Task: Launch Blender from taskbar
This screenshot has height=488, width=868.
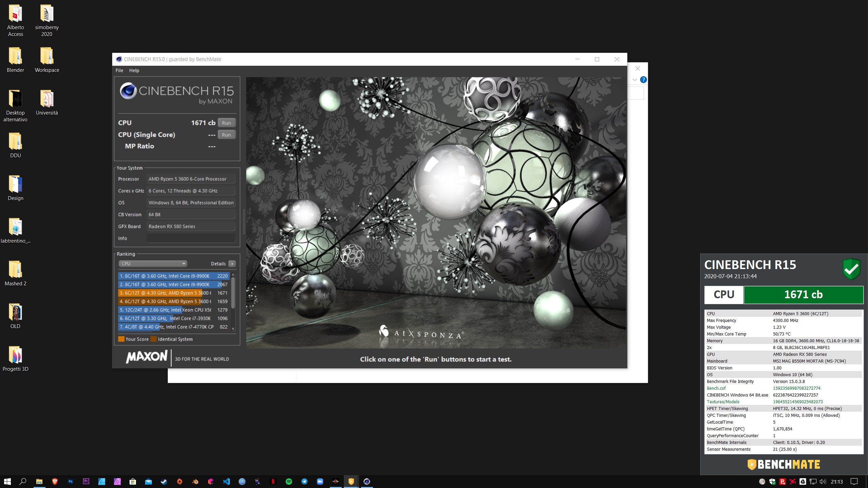Action: click(195, 481)
